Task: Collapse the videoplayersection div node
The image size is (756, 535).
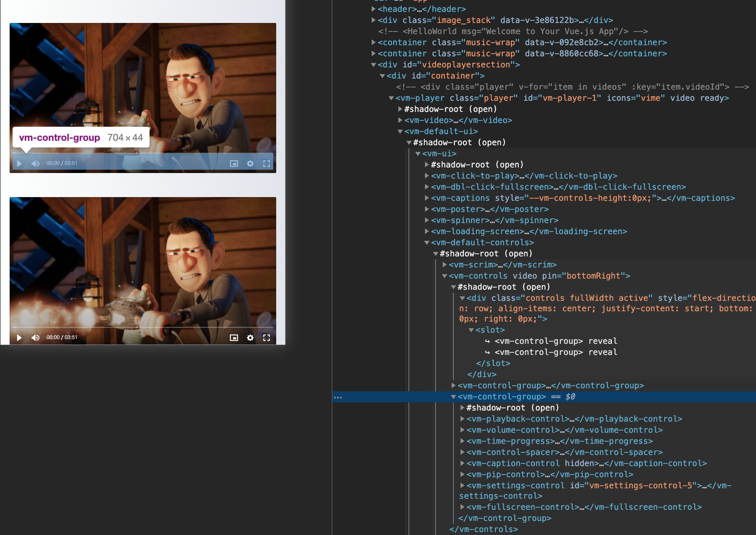Action: 374,64
